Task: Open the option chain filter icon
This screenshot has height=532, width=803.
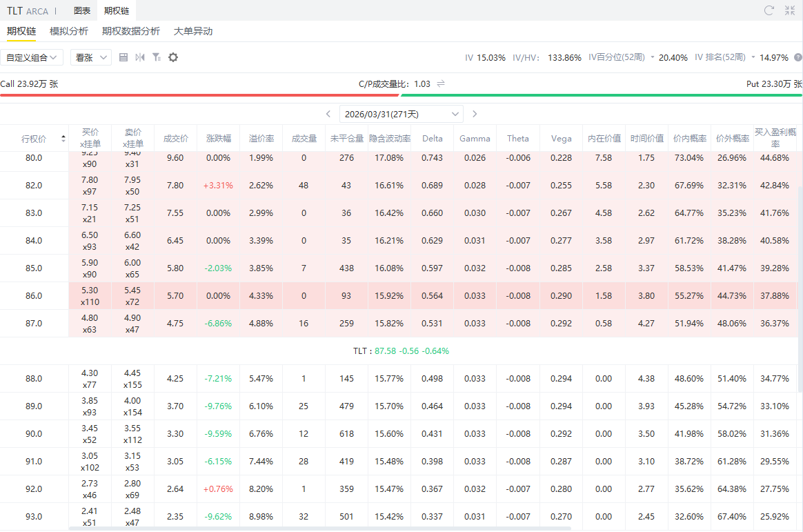Action: 157,57
